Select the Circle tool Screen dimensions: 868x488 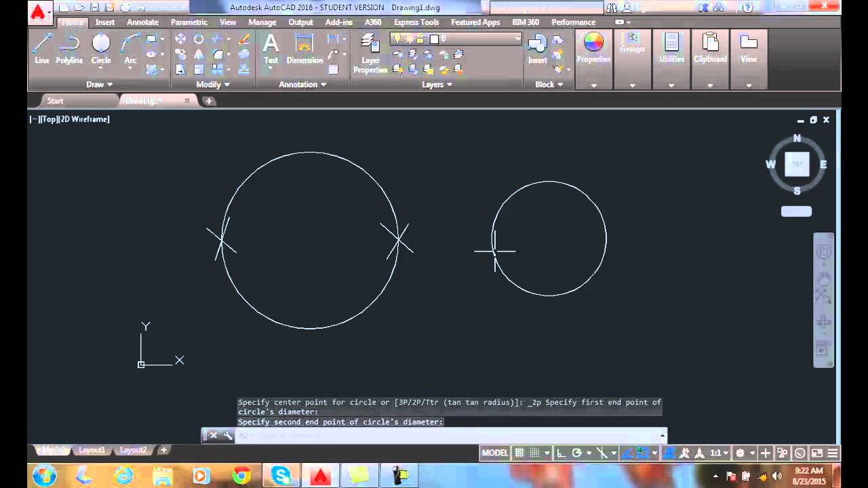(x=101, y=49)
